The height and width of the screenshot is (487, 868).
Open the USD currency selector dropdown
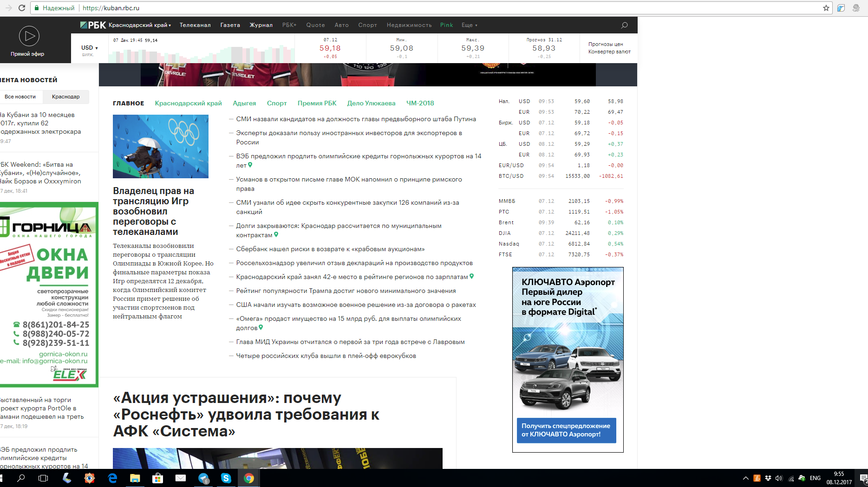(x=89, y=48)
